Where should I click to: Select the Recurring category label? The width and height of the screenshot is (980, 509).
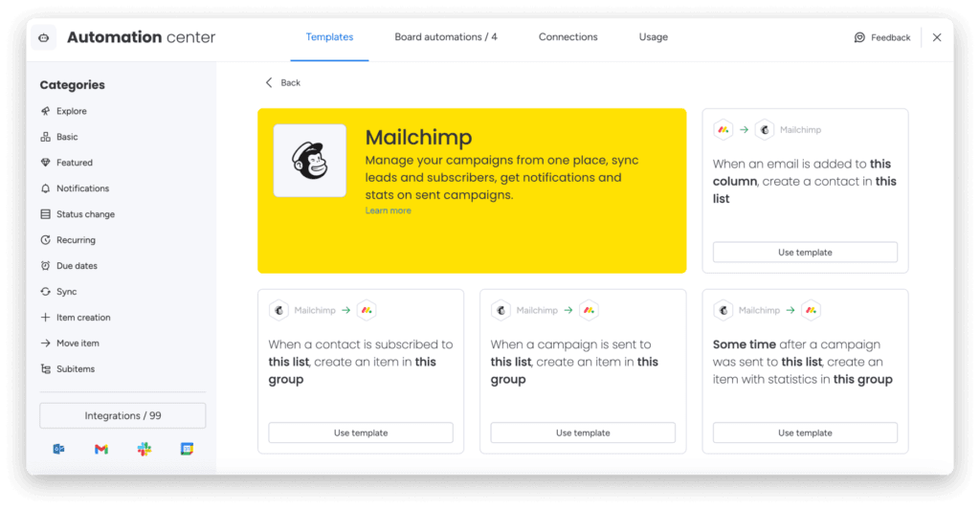(77, 240)
